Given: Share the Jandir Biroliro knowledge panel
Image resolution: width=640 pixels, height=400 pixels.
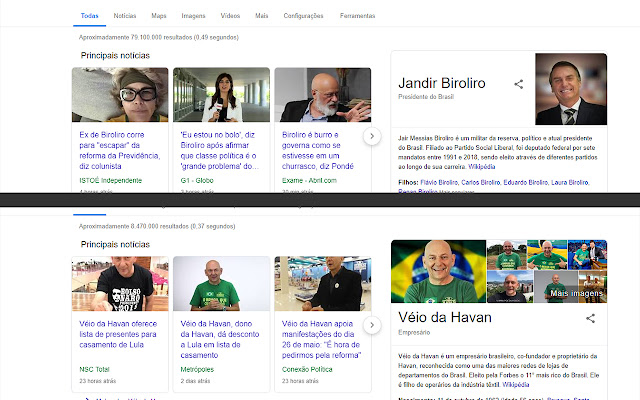Looking at the screenshot, I should coord(518,84).
